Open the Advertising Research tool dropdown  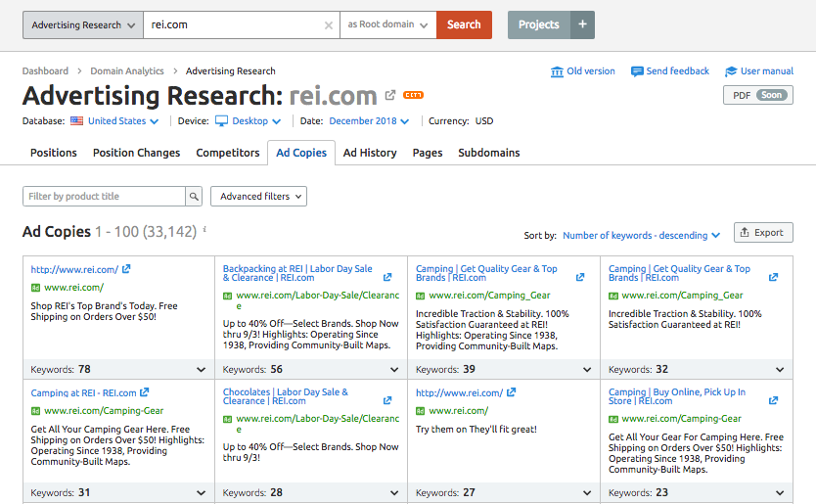pyautogui.click(x=82, y=25)
